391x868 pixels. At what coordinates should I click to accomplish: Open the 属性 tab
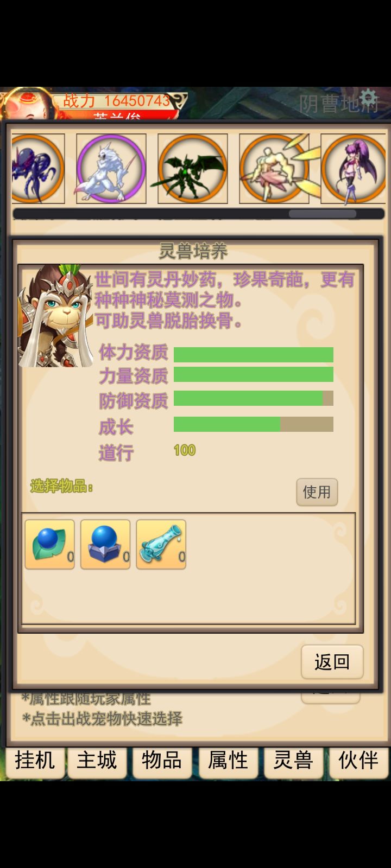point(228,761)
